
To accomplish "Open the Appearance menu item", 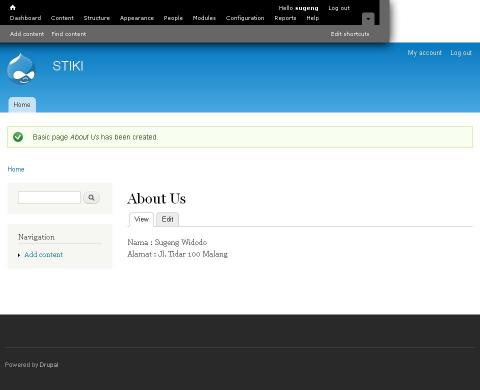I will click(x=137, y=18).
